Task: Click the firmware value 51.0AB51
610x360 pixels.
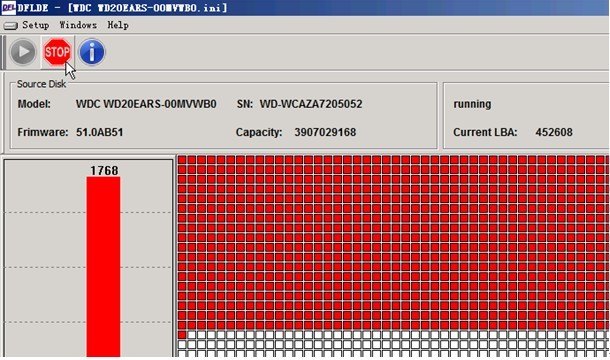Action: pos(100,132)
